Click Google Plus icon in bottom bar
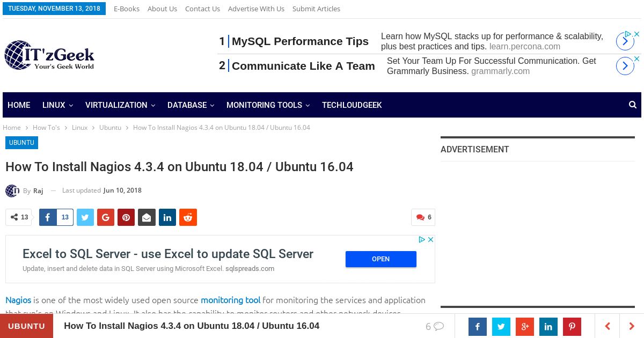Viewport: 644px width, 338px height. pyautogui.click(x=525, y=326)
